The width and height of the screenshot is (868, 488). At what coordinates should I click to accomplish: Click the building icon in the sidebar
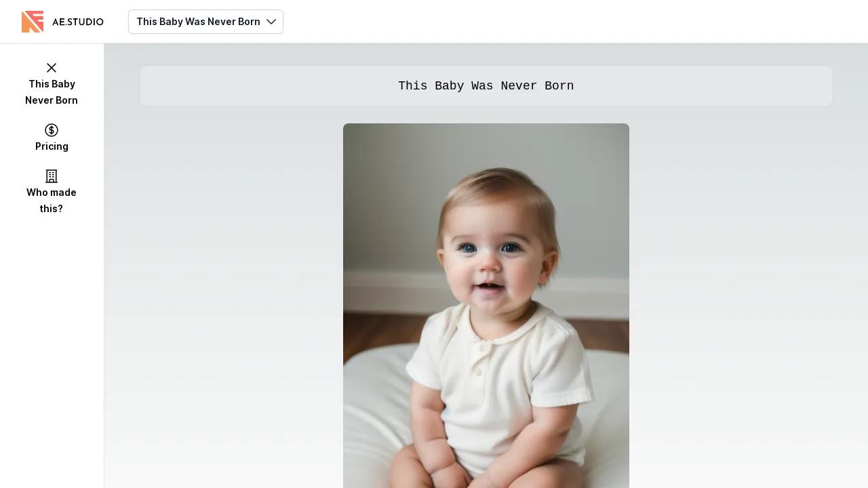(52, 176)
